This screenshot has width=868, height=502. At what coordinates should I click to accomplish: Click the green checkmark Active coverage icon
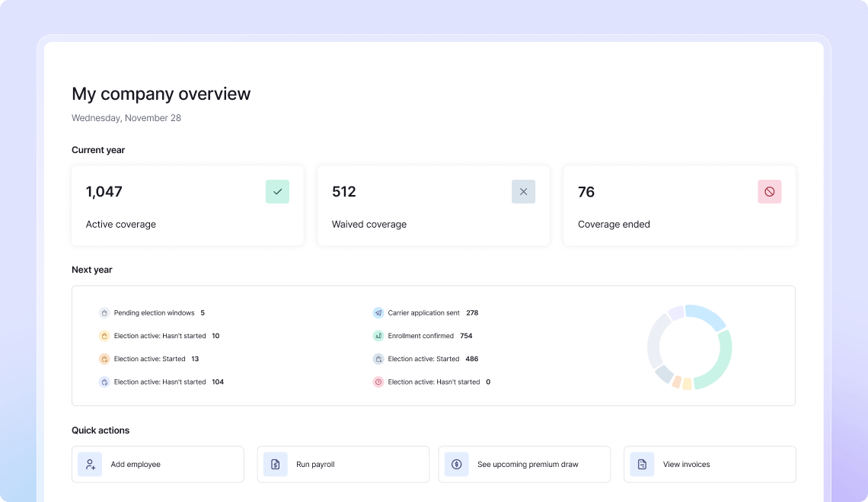coord(277,192)
